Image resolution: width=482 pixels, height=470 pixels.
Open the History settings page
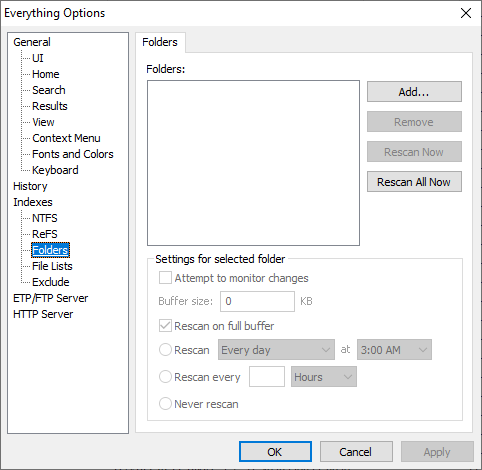click(30, 186)
